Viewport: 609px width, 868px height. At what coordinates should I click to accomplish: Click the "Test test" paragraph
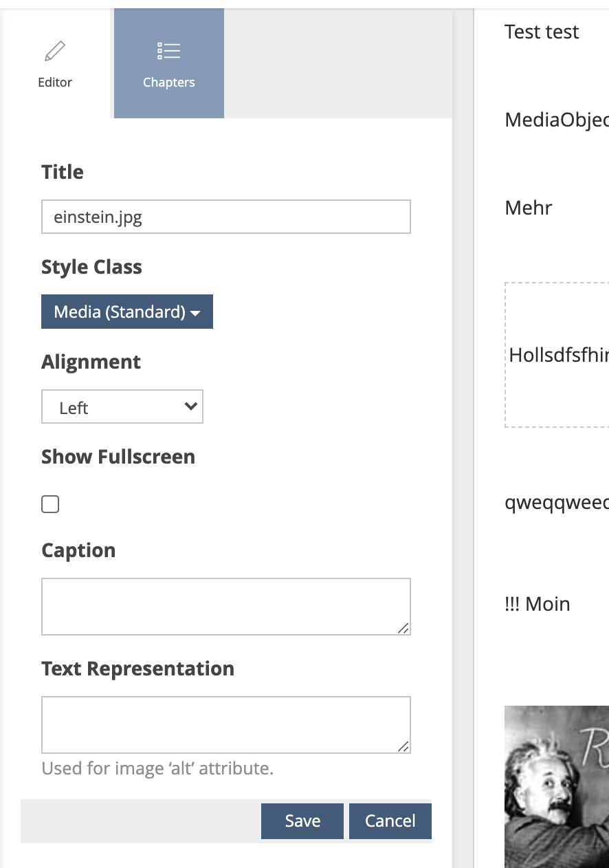pyautogui.click(x=542, y=32)
